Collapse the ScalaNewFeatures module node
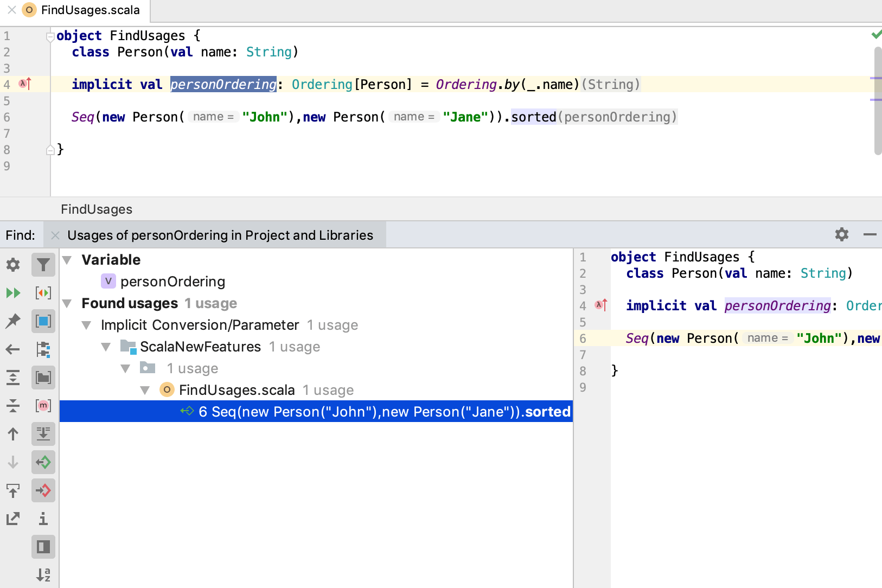This screenshot has width=882, height=588. coord(105,347)
